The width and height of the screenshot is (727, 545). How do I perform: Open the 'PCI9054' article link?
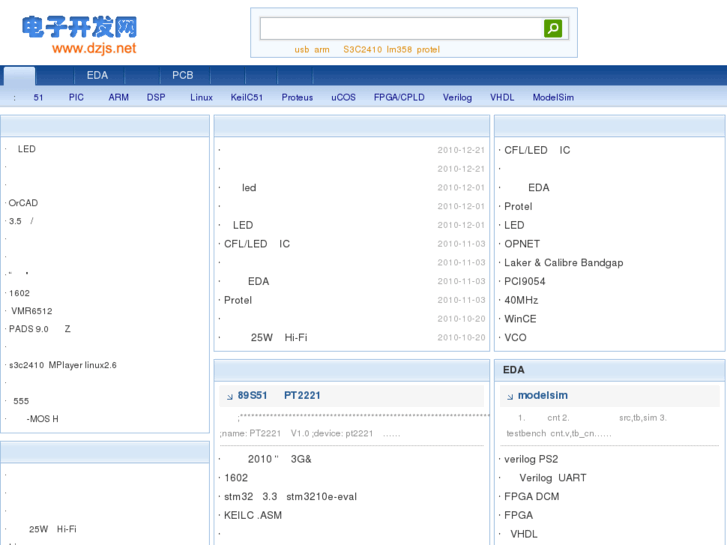(x=525, y=282)
